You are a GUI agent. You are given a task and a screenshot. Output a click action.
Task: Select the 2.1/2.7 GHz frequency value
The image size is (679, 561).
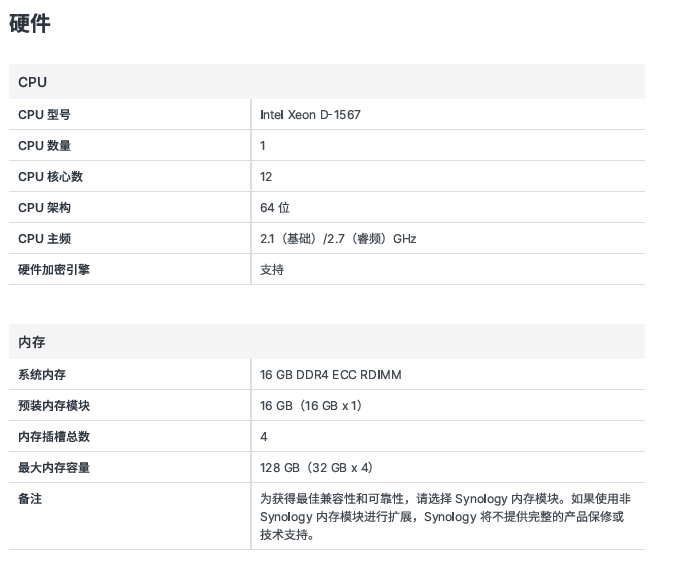coord(337,239)
